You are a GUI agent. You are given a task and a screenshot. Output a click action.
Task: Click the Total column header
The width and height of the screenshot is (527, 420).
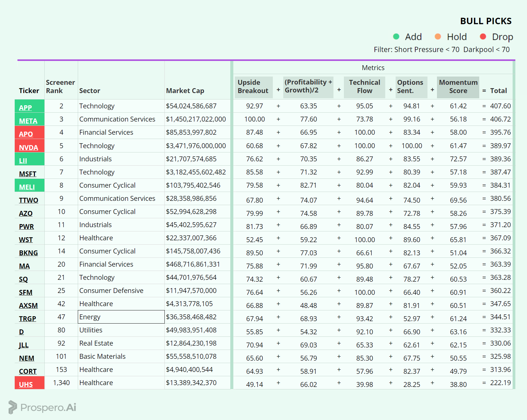click(499, 91)
